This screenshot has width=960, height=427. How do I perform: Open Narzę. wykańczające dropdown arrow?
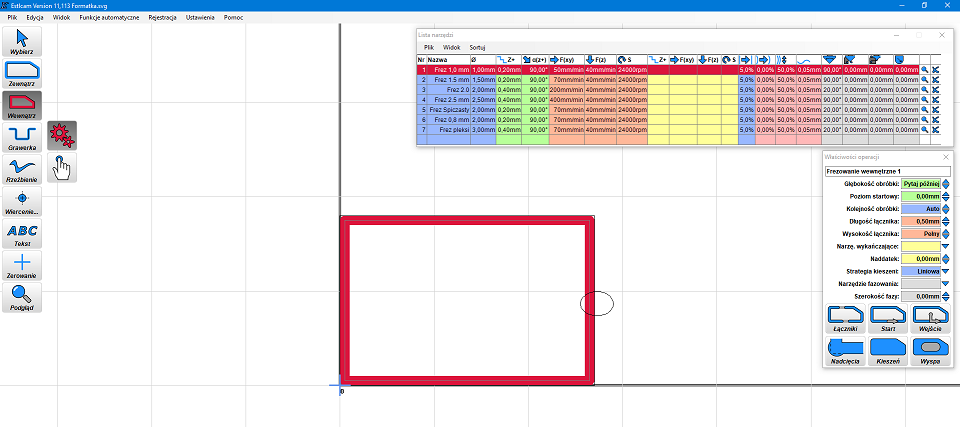tap(946, 246)
